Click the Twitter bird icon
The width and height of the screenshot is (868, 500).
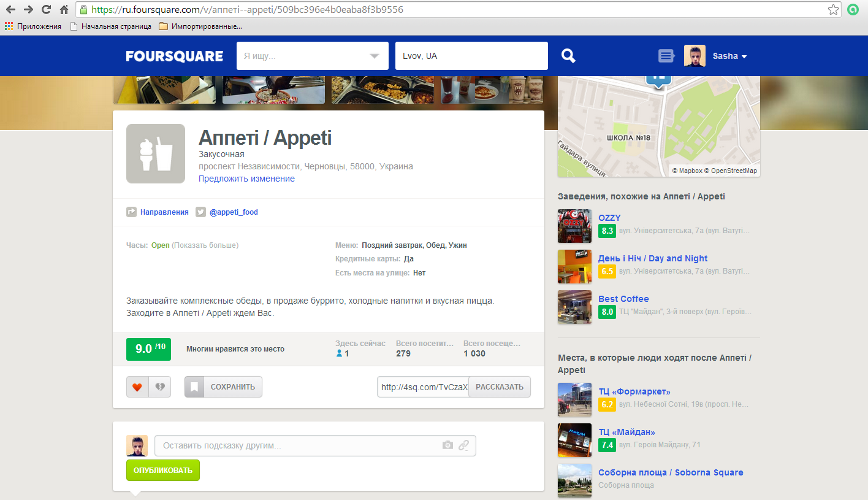point(200,212)
